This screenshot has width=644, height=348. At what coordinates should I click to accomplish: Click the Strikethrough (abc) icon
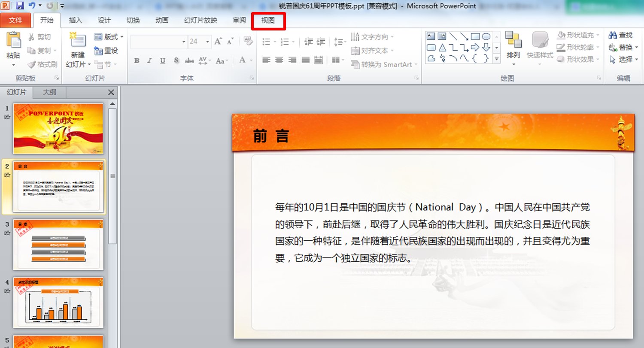point(189,61)
